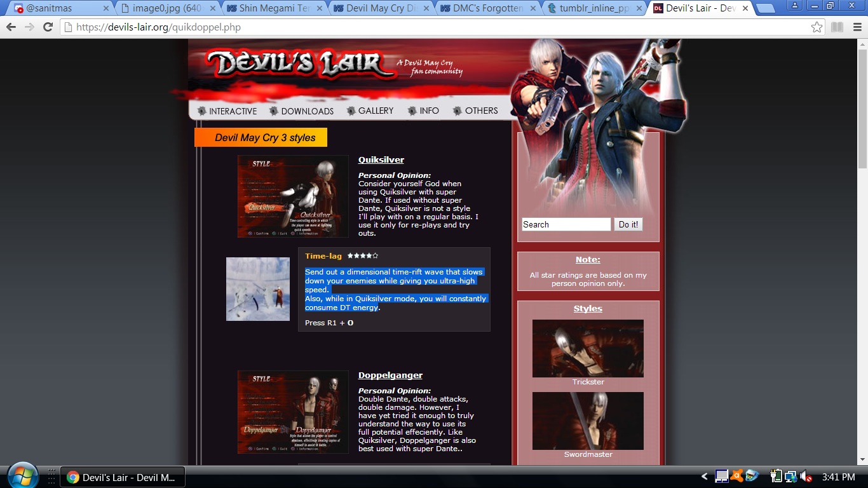The height and width of the screenshot is (488, 868).
Task: Click the 'Press R1 + O' text
Action: point(329,323)
